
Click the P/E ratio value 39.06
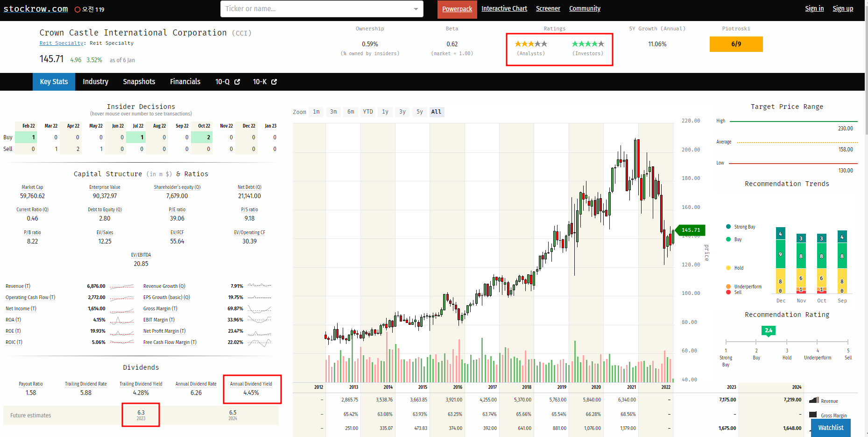click(x=177, y=219)
